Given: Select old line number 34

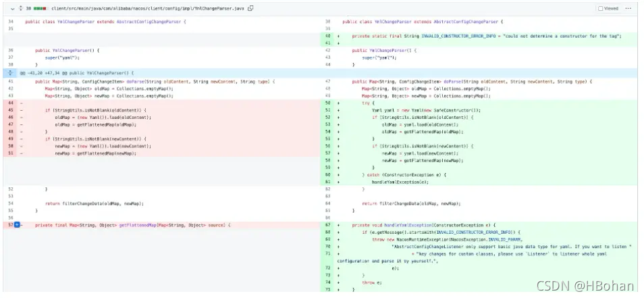Looking at the screenshot, I should (11, 22).
